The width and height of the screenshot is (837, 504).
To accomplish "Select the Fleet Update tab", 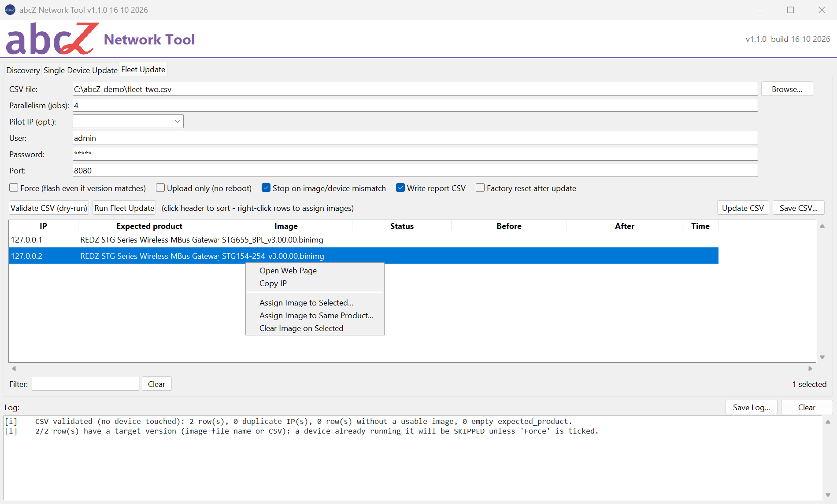I will (143, 70).
